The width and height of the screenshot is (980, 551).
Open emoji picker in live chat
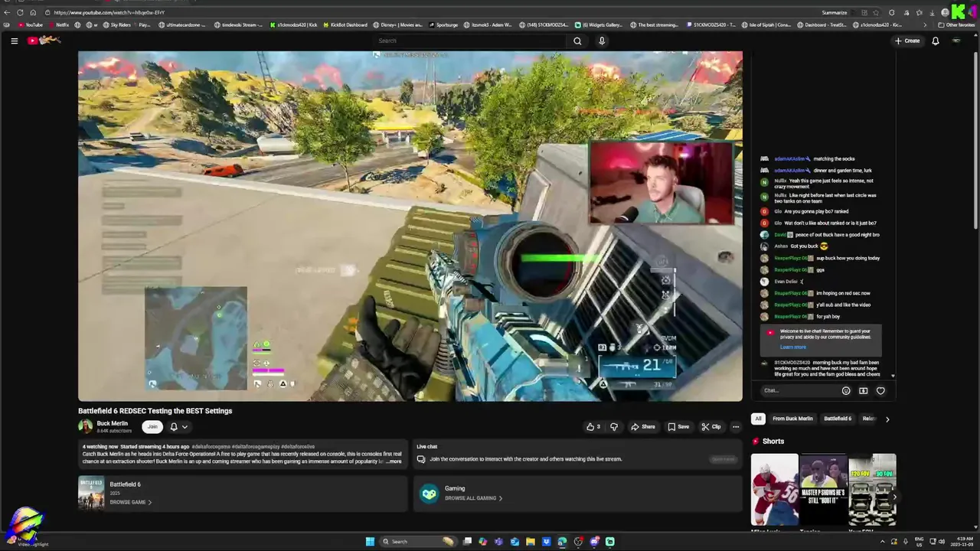(x=846, y=390)
